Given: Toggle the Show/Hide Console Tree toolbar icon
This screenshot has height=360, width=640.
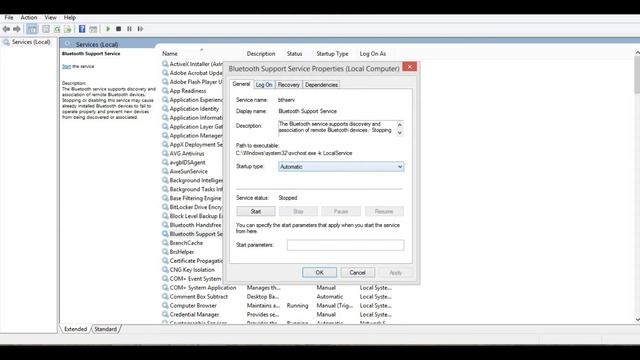Looking at the screenshot, I should 32,29.
